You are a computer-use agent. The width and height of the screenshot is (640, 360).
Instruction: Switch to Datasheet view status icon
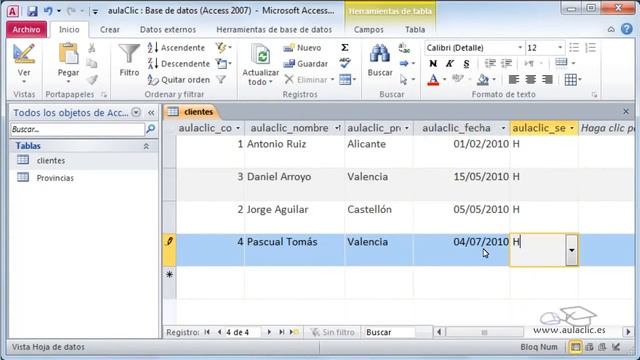click(575, 347)
